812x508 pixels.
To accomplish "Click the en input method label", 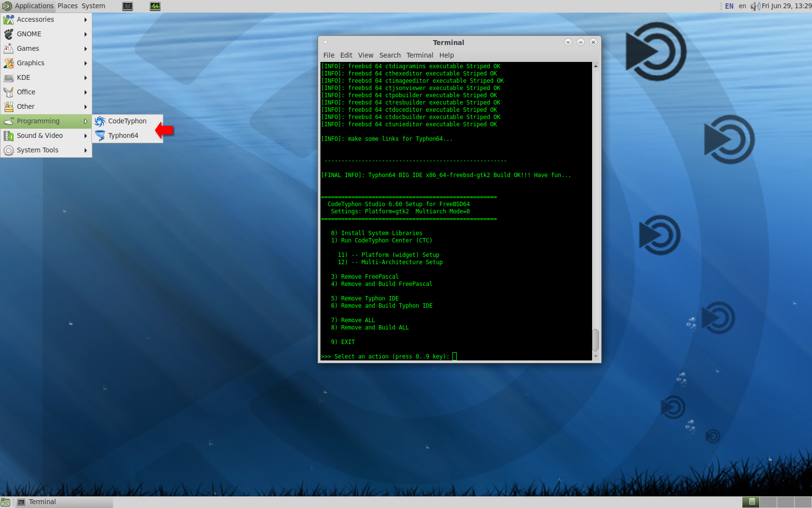I will pyautogui.click(x=742, y=6).
